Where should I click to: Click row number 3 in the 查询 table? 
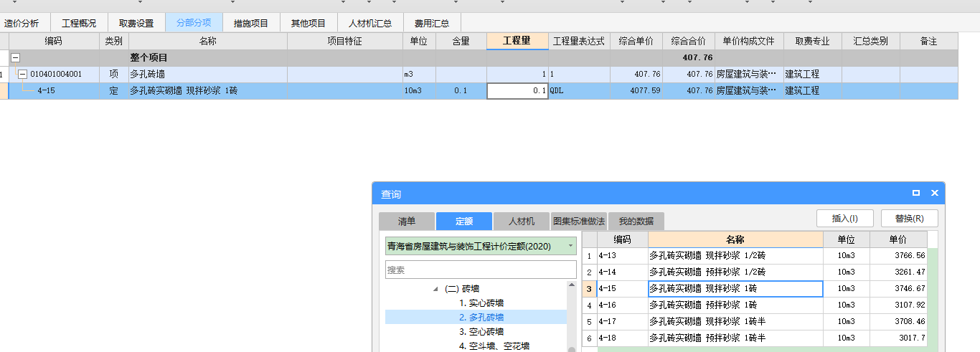tap(589, 289)
